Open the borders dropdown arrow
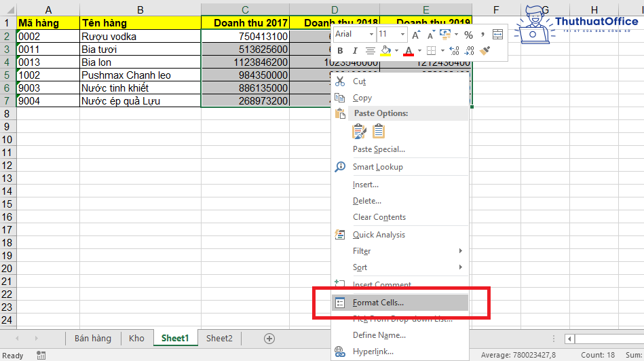Screen dimensions: 644x361 tap(442, 51)
